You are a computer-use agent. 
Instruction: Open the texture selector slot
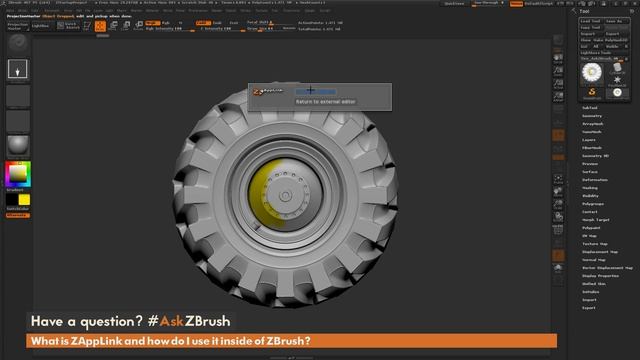coord(18,121)
